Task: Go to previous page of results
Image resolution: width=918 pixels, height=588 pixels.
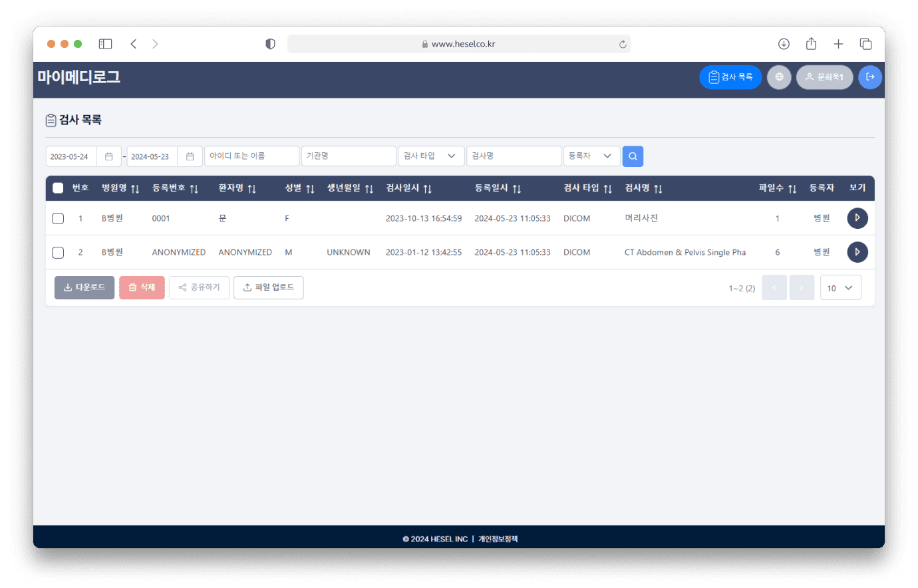Action: pyautogui.click(x=774, y=287)
